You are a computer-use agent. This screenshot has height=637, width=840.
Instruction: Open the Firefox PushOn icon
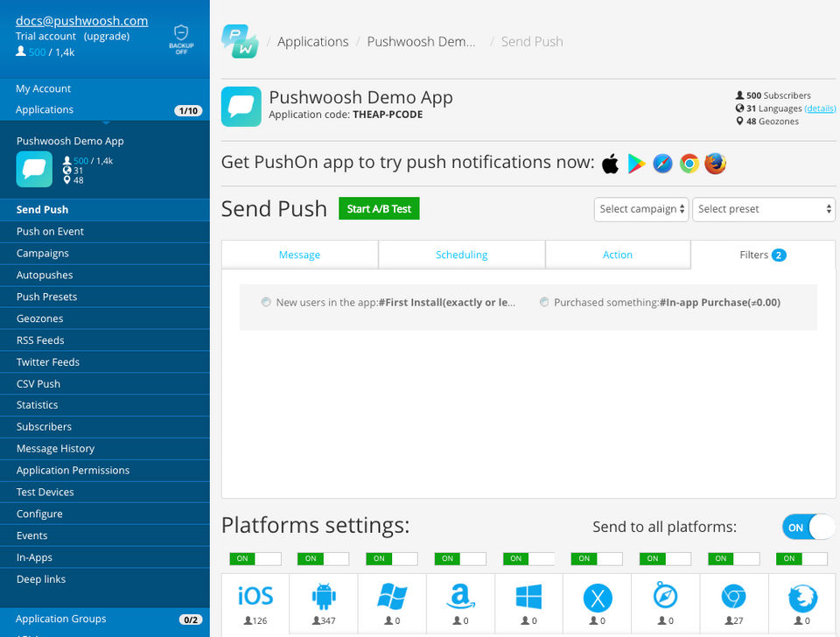(715, 164)
